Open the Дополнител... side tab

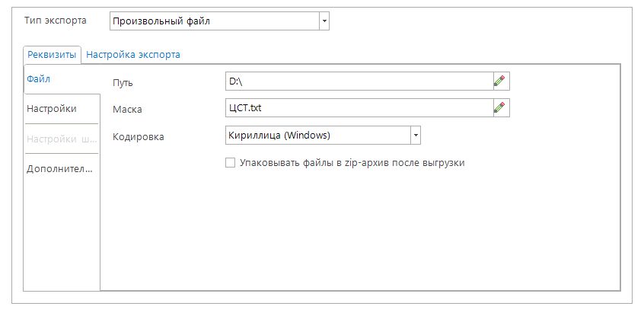59,169
